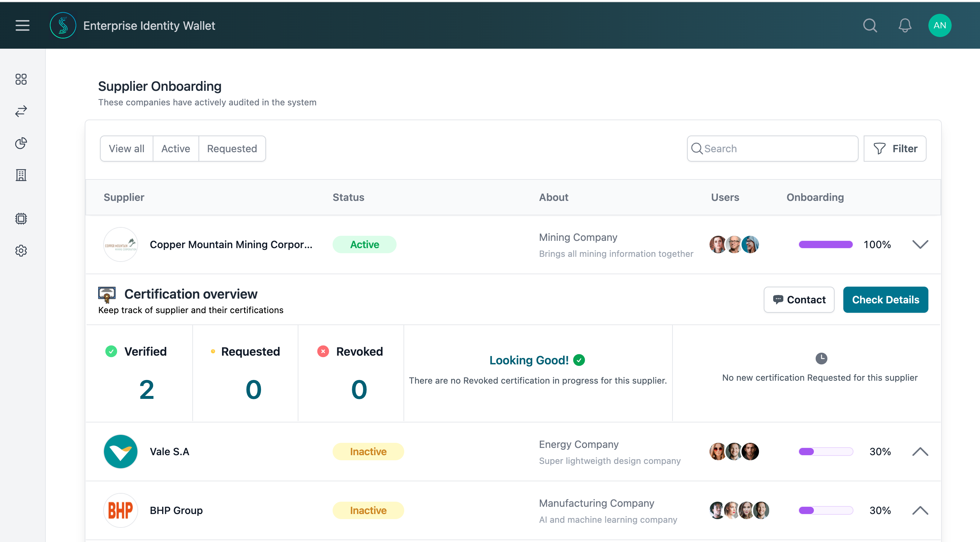Expand Copper Mountain Mining row details
This screenshot has height=542, width=980.
click(921, 244)
